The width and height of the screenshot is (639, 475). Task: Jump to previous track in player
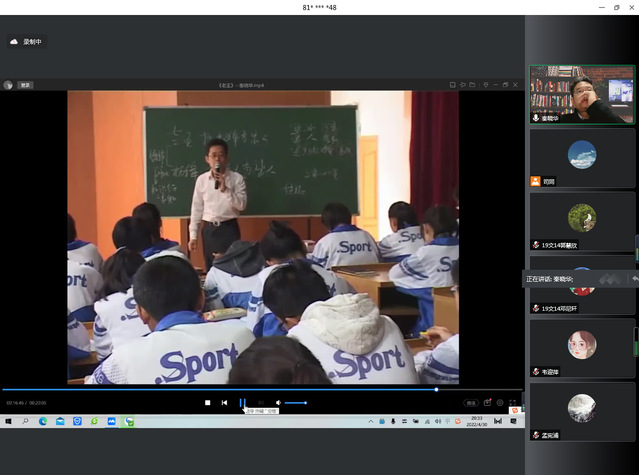pos(224,402)
